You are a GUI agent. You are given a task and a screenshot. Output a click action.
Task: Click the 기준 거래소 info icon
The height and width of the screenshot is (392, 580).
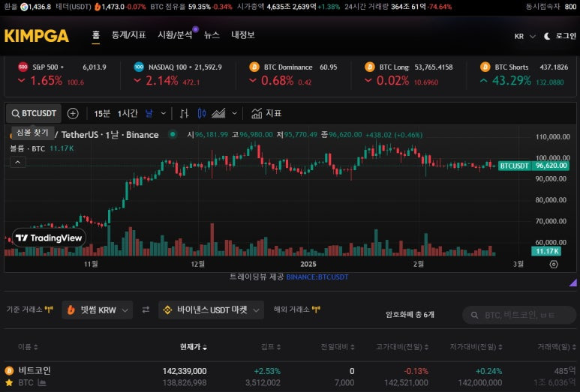49,310
